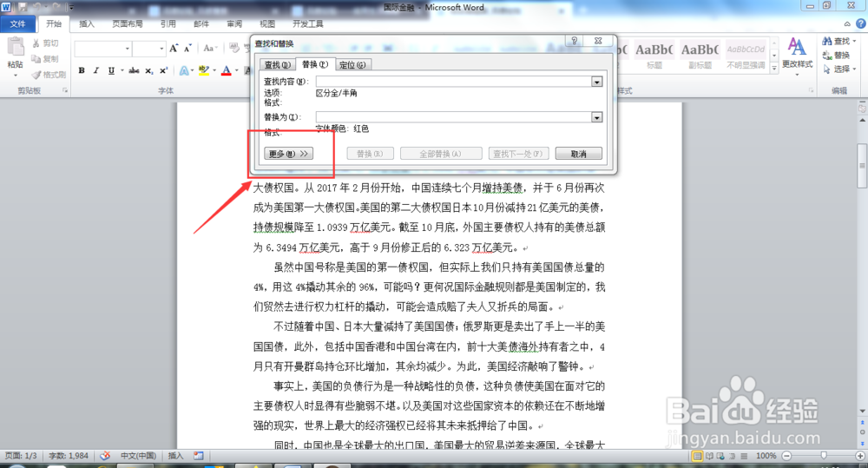Click the zoom out minus button

(786, 456)
